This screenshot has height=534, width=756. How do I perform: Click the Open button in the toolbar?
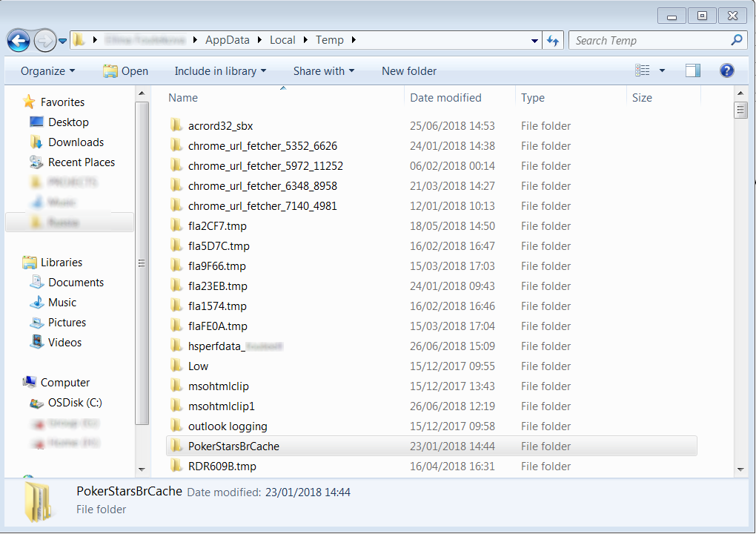pos(125,70)
